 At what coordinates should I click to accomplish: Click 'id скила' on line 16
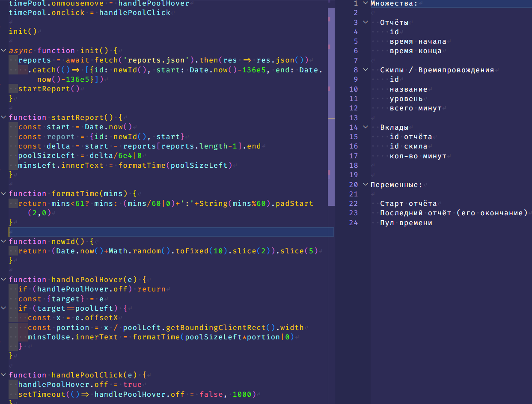[409, 146]
